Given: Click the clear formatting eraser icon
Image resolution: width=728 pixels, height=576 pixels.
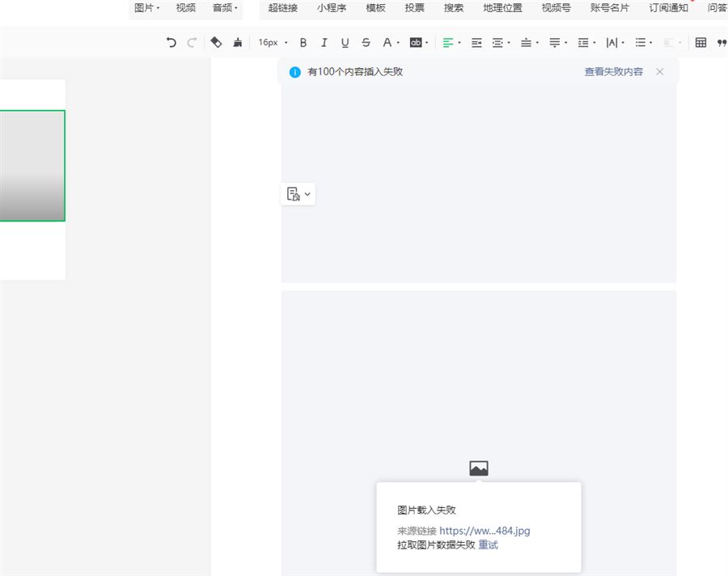Looking at the screenshot, I should point(216,42).
